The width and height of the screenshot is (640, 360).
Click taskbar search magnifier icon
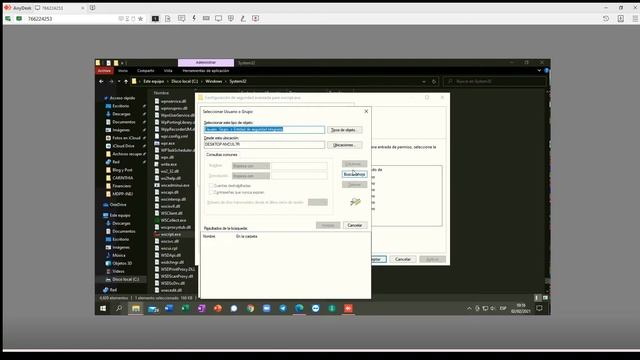click(119, 309)
